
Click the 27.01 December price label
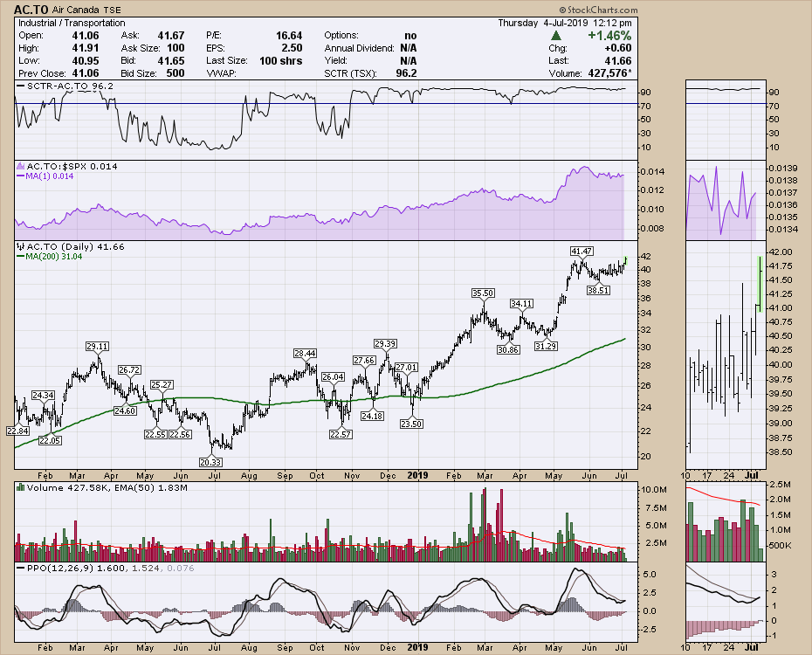406,367
